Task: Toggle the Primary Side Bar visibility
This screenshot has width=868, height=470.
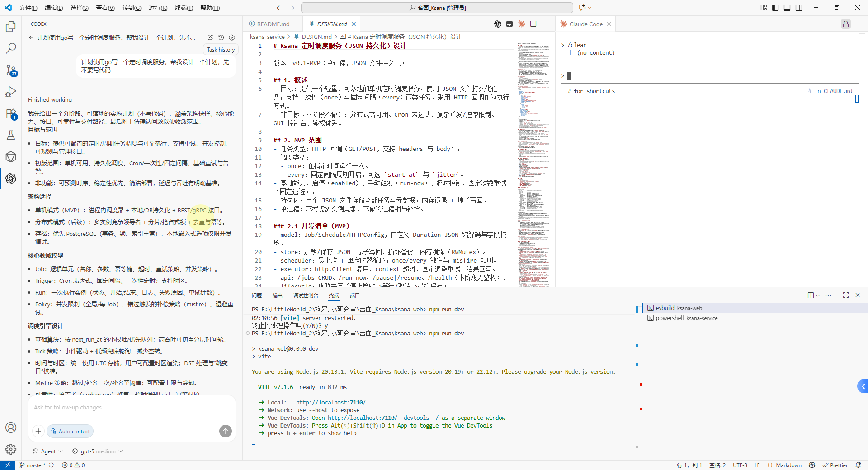Action: 775,8
